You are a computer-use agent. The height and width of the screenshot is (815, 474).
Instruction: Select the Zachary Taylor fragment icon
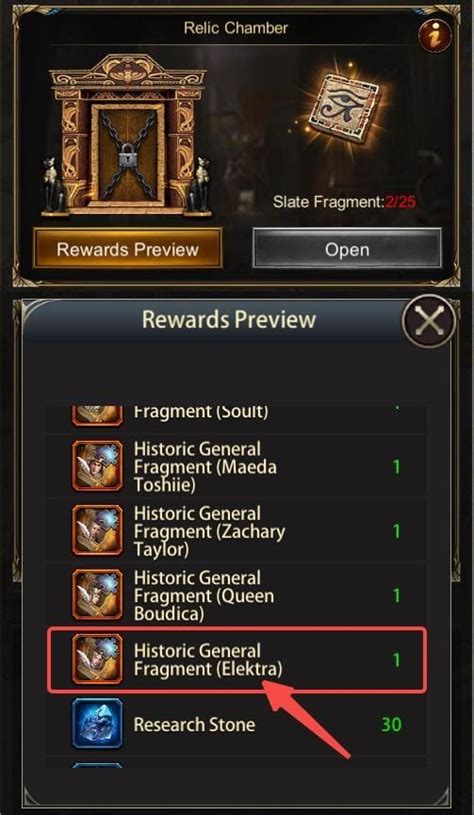tap(98, 530)
